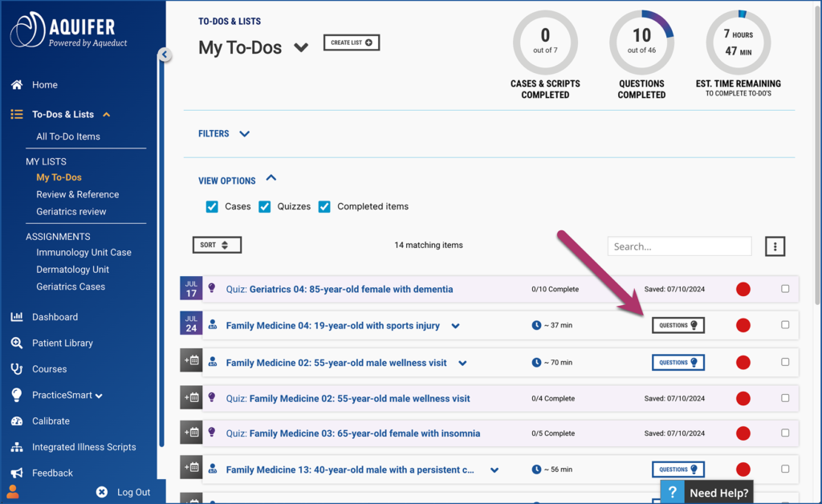
Task: Uncheck the Cases view option
Action: tap(212, 206)
